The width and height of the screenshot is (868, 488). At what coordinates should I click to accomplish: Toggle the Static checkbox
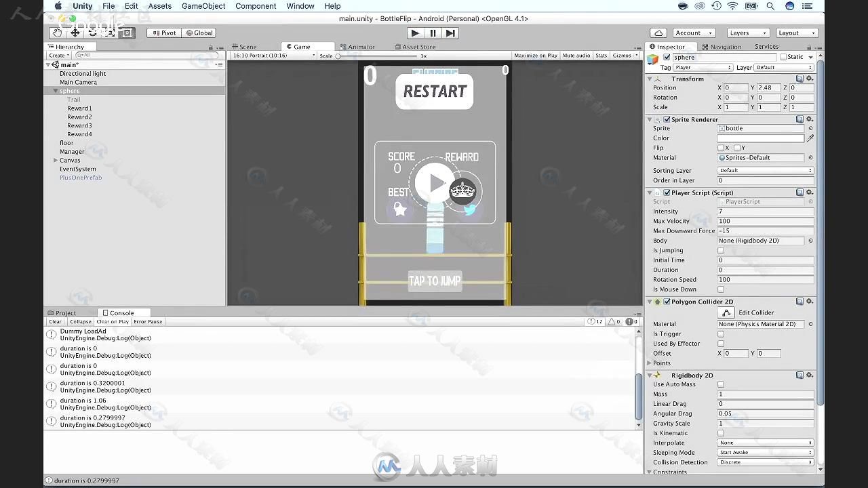(783, 58)
